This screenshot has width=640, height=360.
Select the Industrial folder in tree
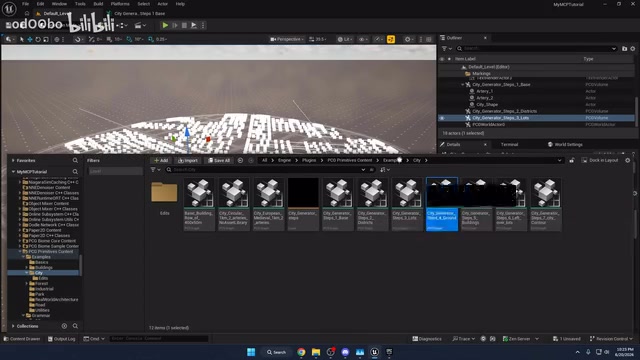pos(44,289)
